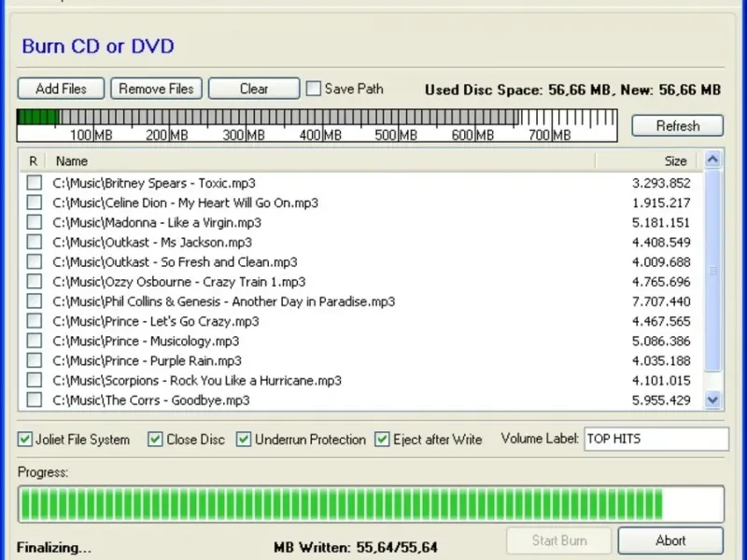The width and height of the screenshot is (747, 560).
Task: Tick the checkbox for Outkast - Ms Jackson.mp3
Action: point(35,242)
